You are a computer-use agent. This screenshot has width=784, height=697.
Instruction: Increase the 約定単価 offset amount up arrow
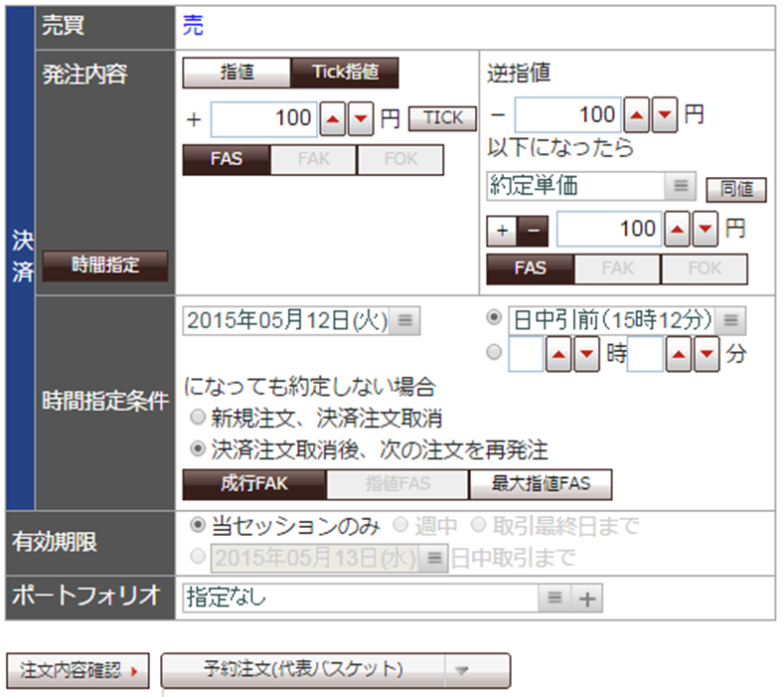[x=678, y=229]
